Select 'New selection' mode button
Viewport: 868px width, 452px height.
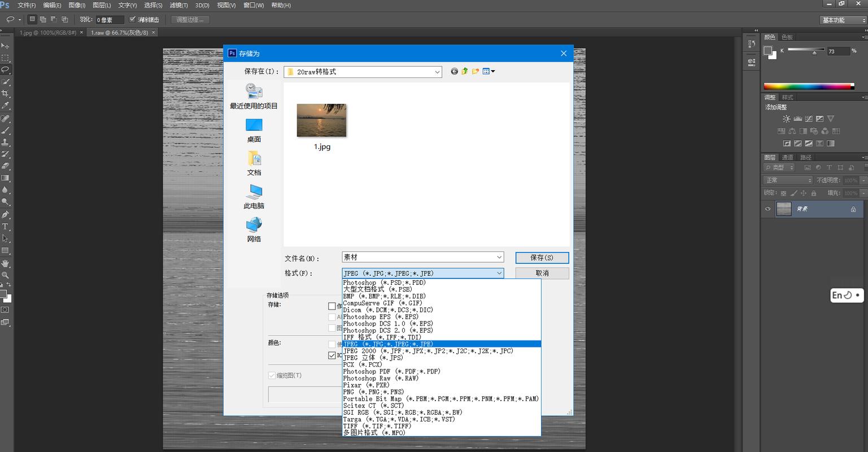coord(32,19)
